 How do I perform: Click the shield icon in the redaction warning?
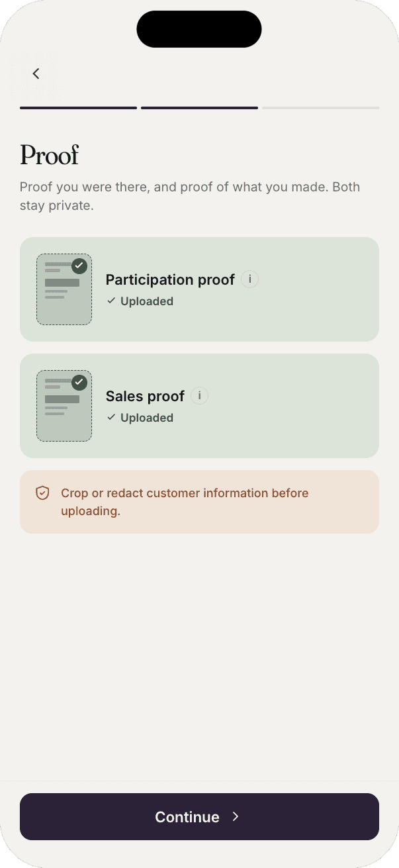[x=42, y=493]
